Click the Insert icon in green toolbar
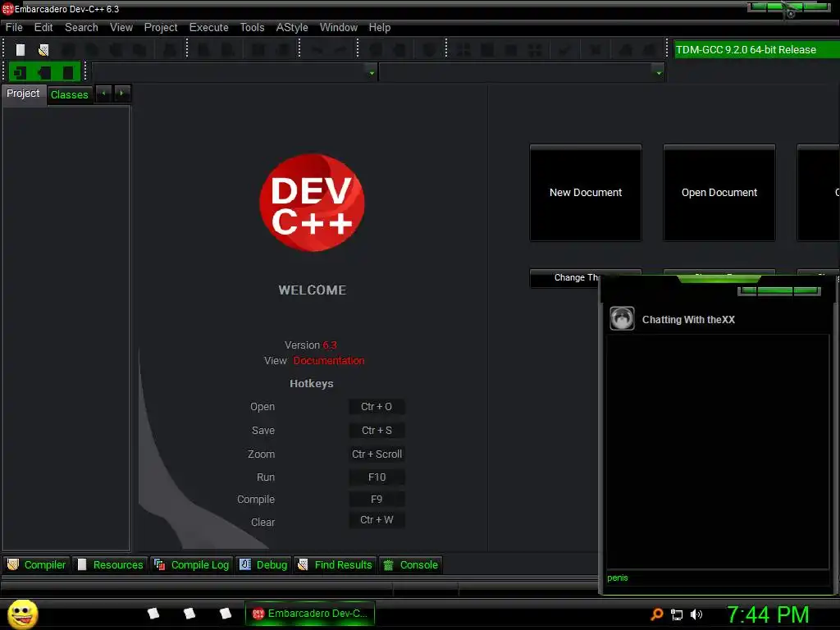 (x=21, y=72)
